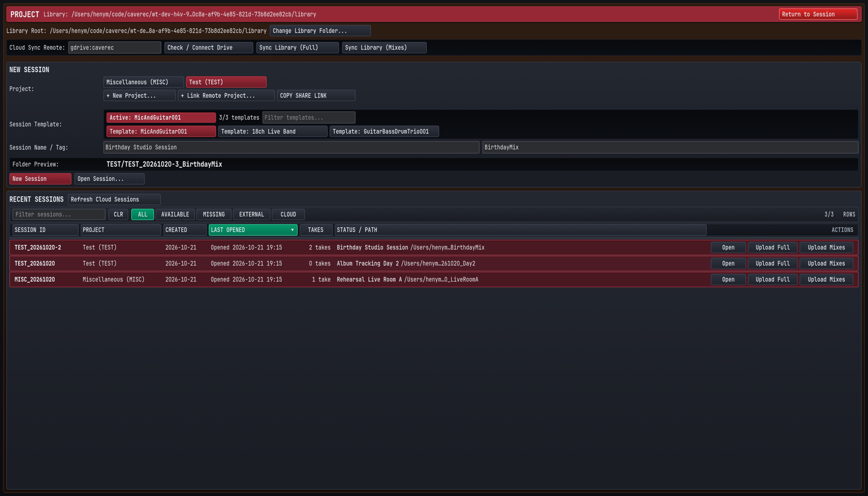Click Return to Session button
The image size is (868, 496).
[818, 14]
